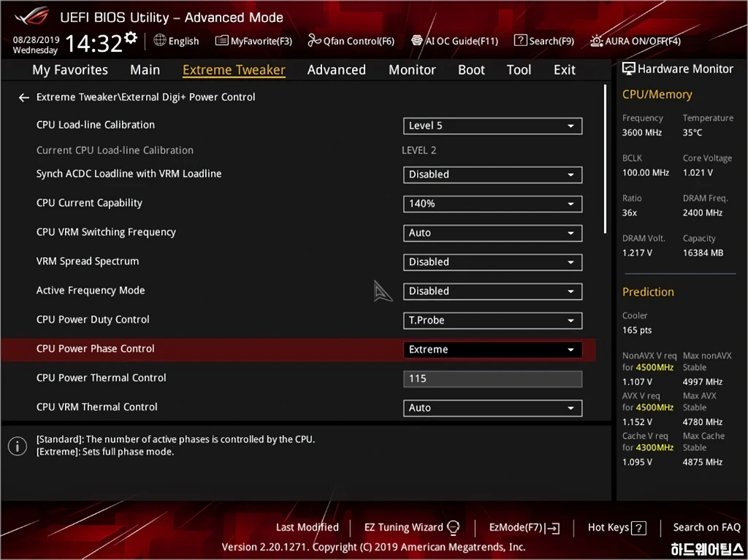Click Qfan Control(F6) label

[x=359, y=41]
